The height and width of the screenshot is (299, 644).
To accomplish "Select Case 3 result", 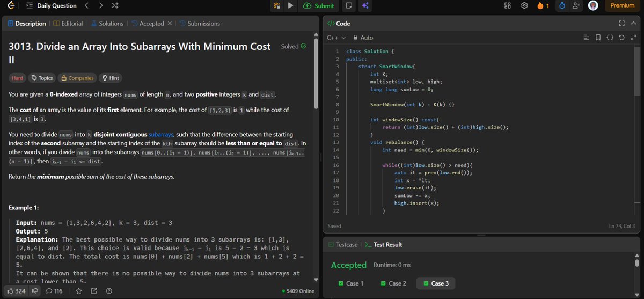I will click(436, 283).
